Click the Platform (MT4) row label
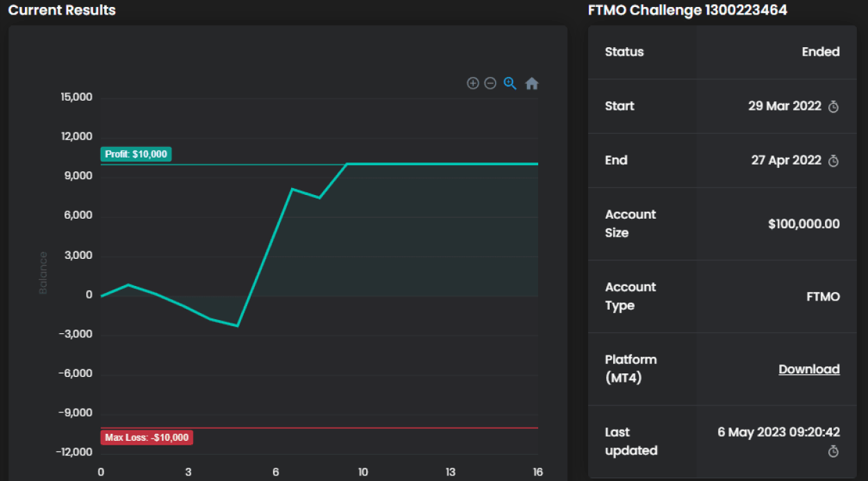 point(631,369)
